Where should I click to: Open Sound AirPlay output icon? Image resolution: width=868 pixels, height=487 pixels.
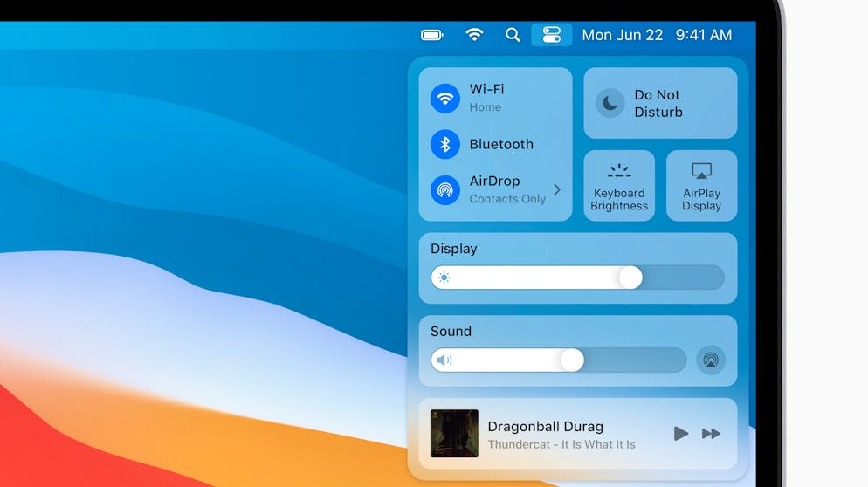tap(711, 360)
